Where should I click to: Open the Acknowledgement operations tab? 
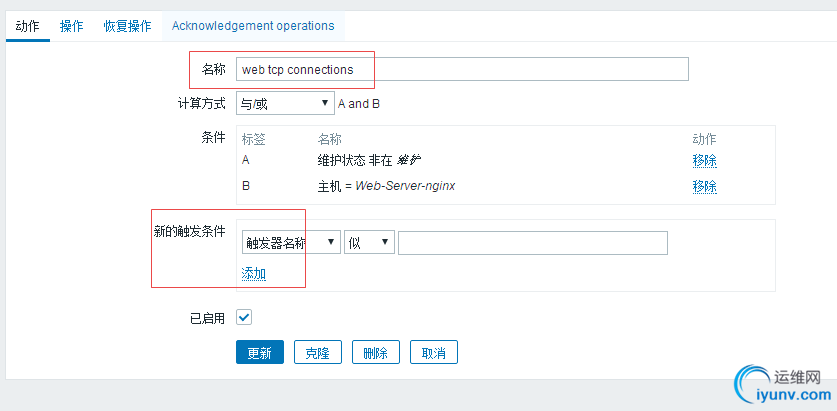click(253, 26)
